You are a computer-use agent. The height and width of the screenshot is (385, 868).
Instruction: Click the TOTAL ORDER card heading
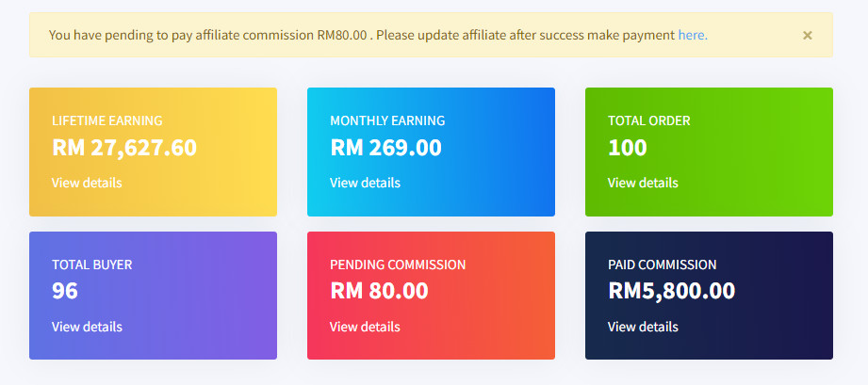(x=648, y=120)
